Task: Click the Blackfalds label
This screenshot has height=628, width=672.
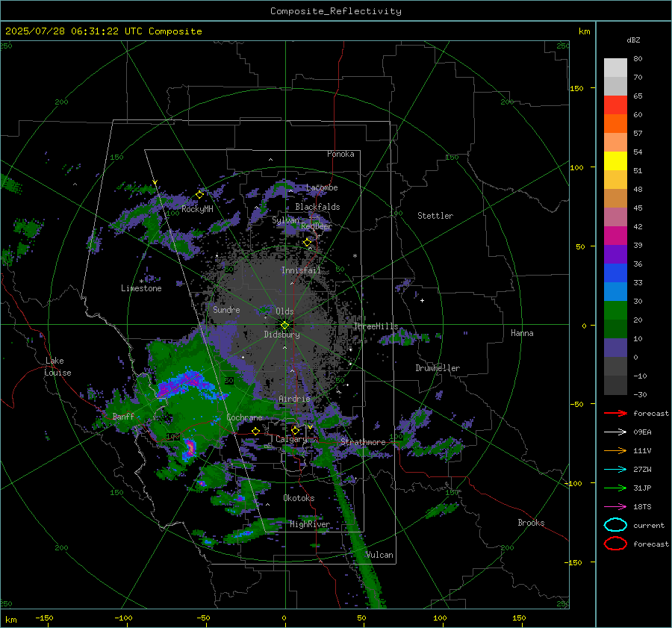Action: click(x=317, y=207)
